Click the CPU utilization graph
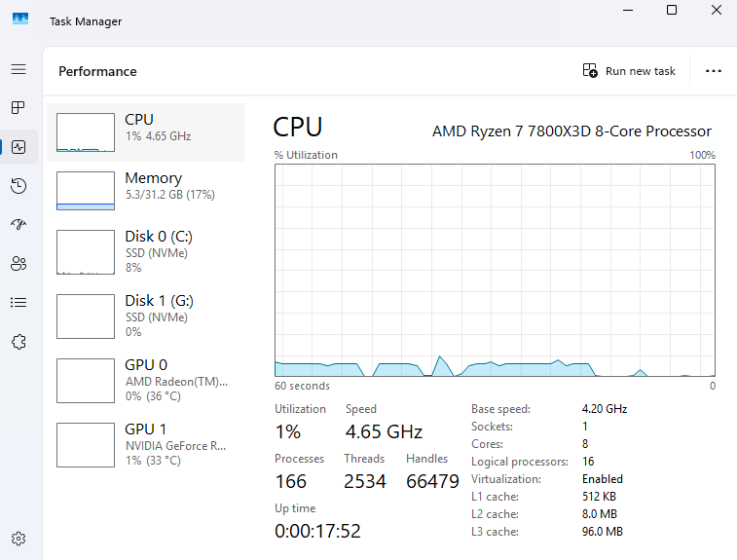 (495, 270)
